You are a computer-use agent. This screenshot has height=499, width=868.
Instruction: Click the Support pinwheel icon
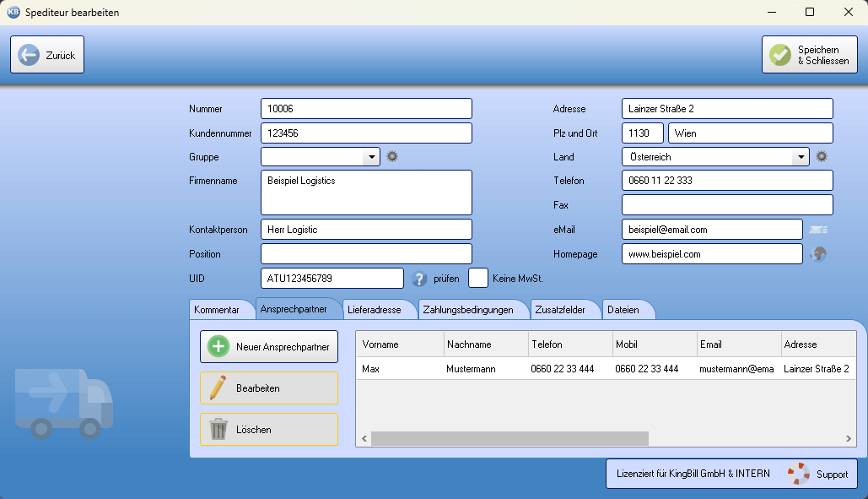[x=796, y=474]
